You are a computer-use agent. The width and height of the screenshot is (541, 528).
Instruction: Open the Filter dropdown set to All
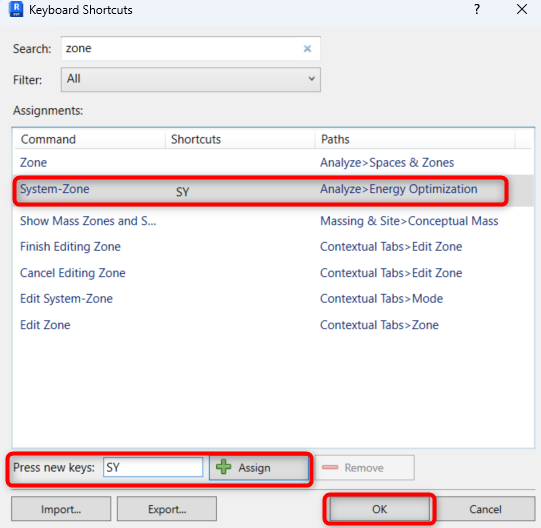point(191,79)
